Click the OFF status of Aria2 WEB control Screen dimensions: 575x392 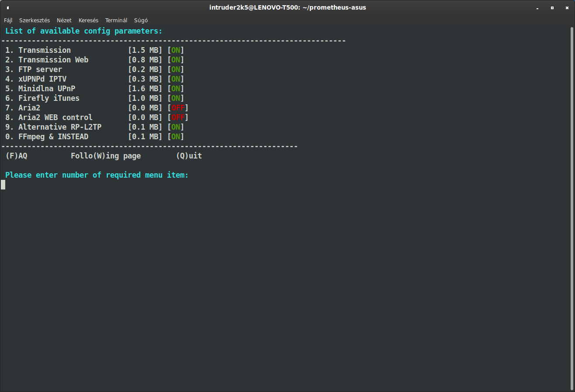[178, 117]
